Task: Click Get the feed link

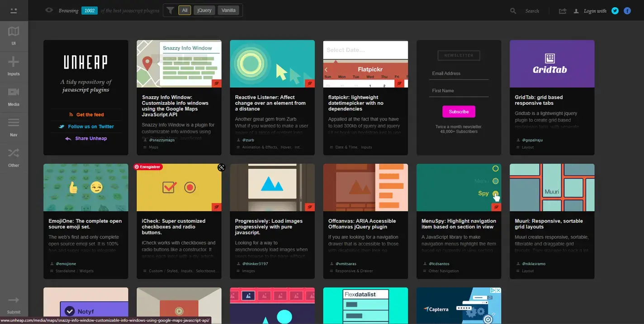Action: click(86, 115)
